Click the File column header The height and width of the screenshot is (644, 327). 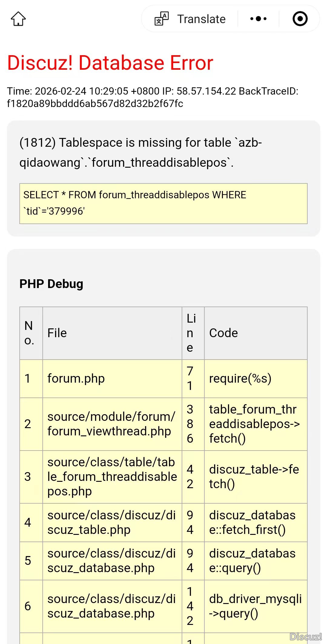[57, 333]
